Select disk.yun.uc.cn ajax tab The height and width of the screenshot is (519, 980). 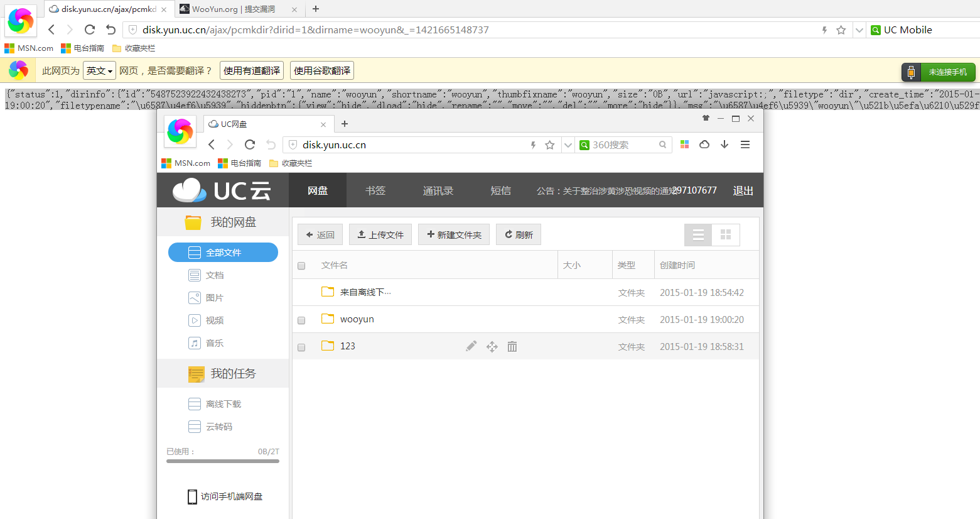point(109,9)
